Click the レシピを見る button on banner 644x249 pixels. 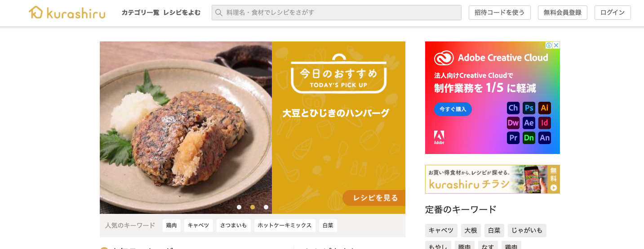pyautogui.click(x=374, y=198)
